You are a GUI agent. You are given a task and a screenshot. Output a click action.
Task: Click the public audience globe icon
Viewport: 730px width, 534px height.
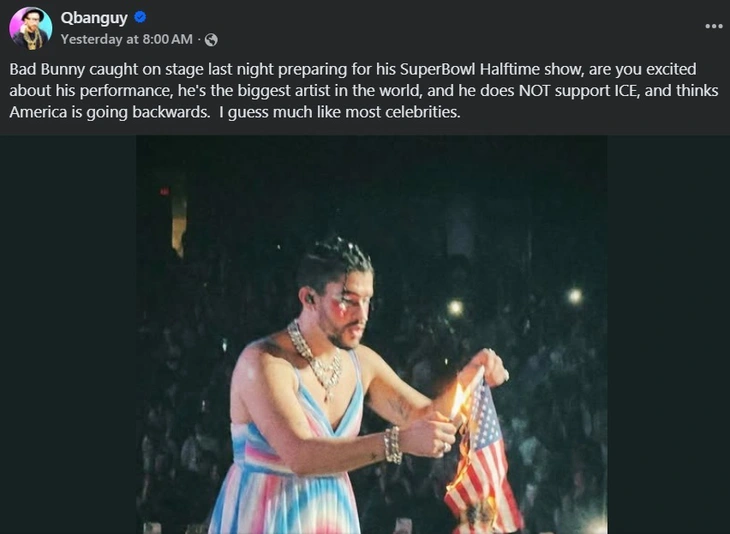[211, 39]
